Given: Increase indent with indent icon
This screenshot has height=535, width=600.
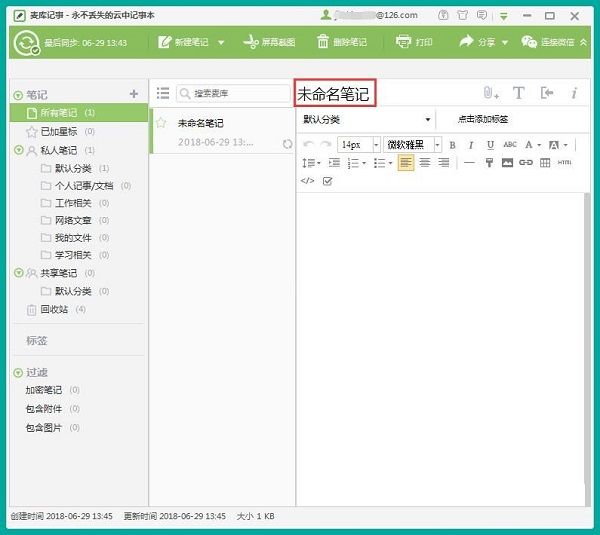Looking at the screenshot, I should pyautogui.click(x=334, y=163).
